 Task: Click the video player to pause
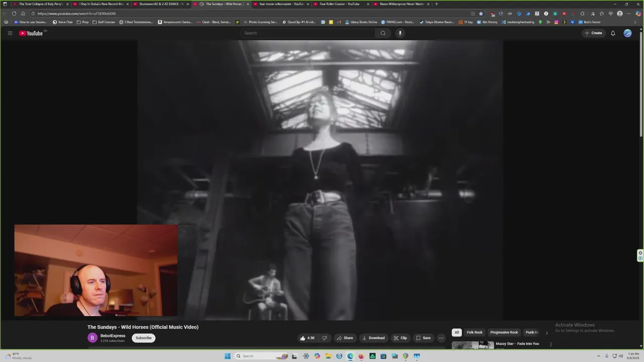click(x=320, y=180)
